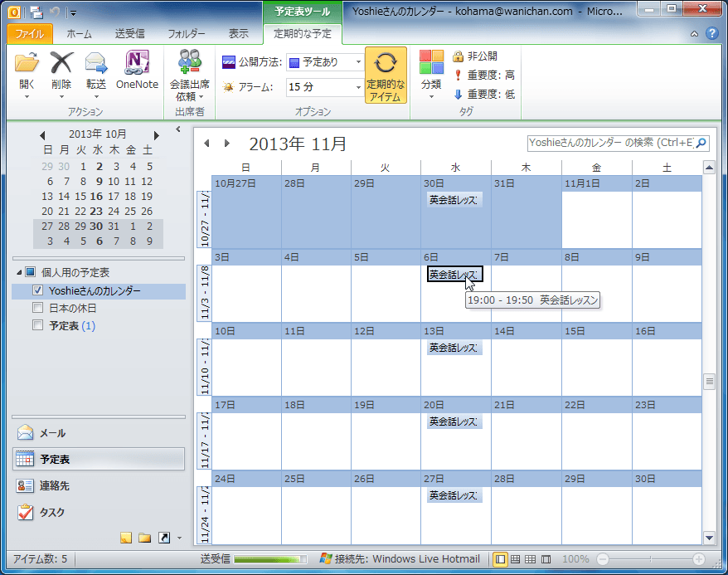Open the ファイル (File) tab
728x575 pixels.
[30, 34]
